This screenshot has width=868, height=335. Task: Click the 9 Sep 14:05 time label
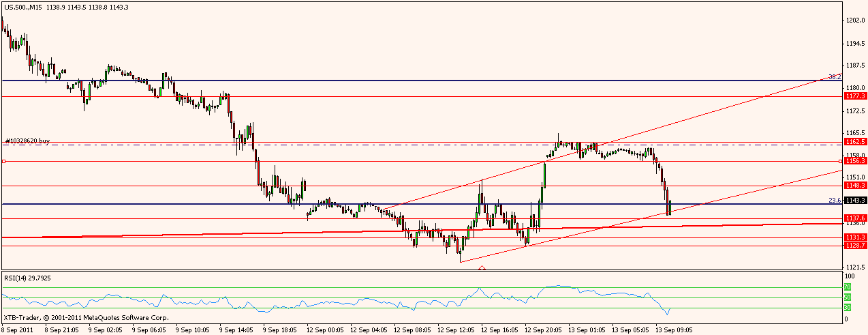236,329
